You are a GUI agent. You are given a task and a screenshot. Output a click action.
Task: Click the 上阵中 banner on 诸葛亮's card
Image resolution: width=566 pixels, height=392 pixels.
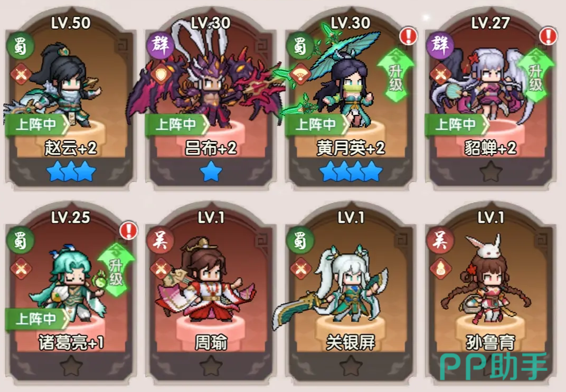coord(37,319)
